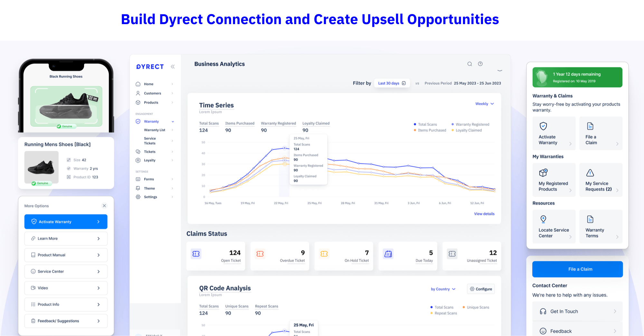This screenshot has height=336, width=644.
Task: Open the help question-mark icon
Action: click(480, 64)
